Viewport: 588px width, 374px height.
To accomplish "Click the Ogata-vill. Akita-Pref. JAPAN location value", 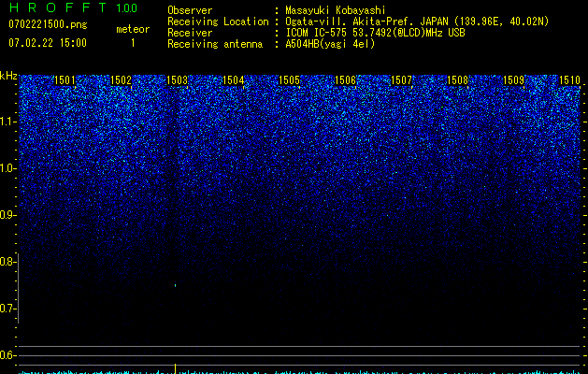I will (x=417, y=22).
